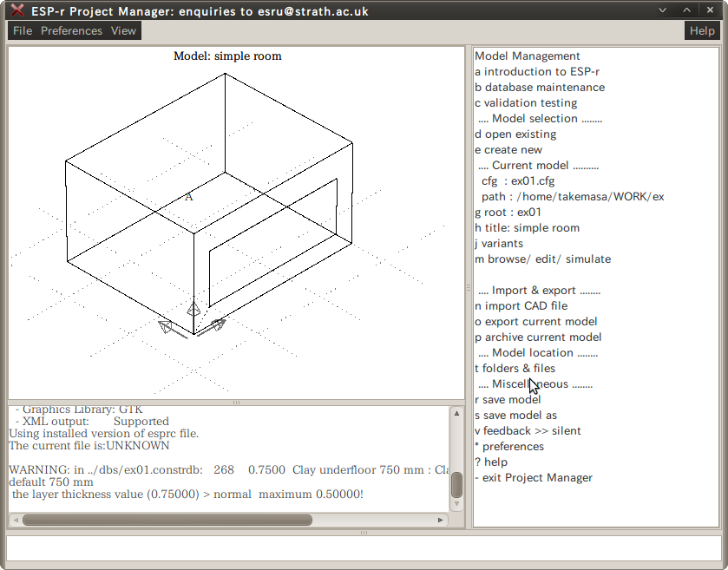Select 'c validation testing' entry
The width and height of the screenshot is (728, 570).
(526, 103)
